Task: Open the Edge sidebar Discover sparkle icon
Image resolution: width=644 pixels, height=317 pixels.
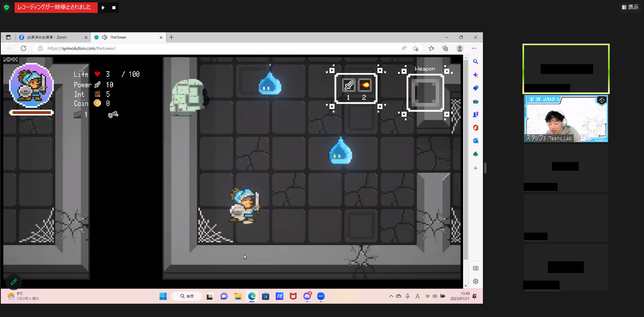Action: [x=476, y=75]
